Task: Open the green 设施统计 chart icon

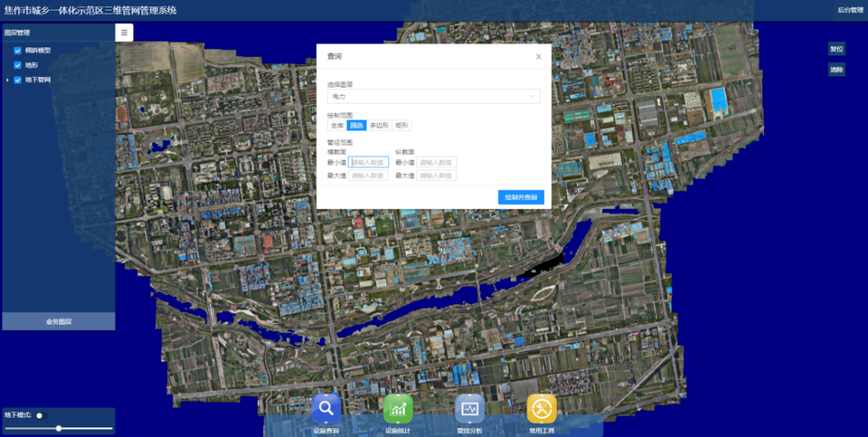Action: tap(398, 409)
